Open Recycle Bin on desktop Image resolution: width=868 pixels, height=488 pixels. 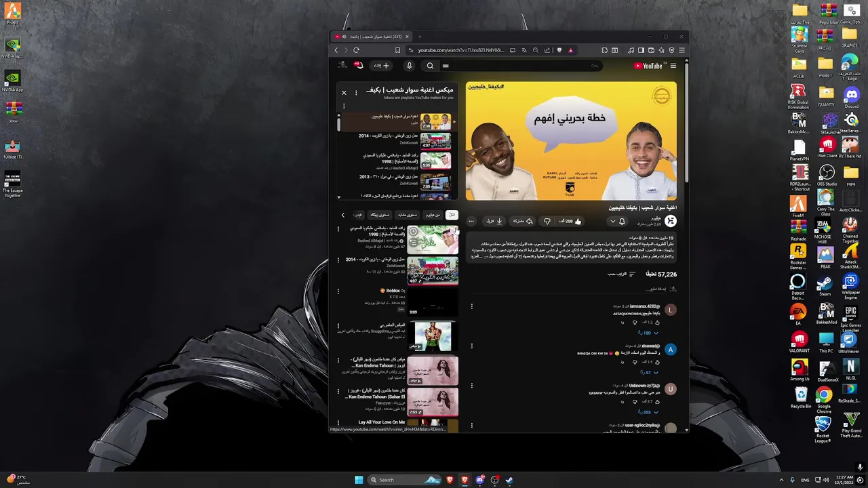800,397
